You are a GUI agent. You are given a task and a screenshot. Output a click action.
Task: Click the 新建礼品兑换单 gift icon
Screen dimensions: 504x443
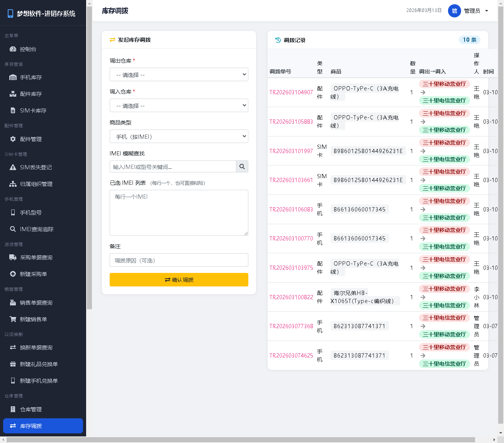[13, 364]
